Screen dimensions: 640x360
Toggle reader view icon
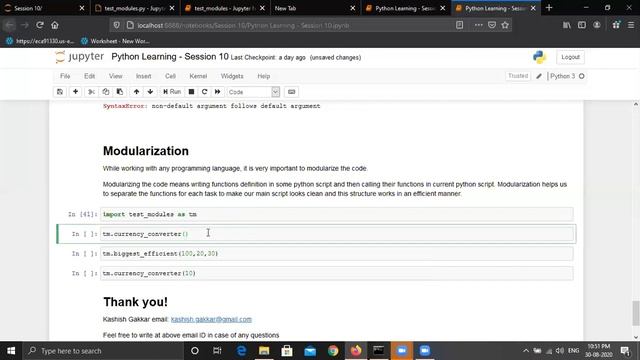pos(460,25)
